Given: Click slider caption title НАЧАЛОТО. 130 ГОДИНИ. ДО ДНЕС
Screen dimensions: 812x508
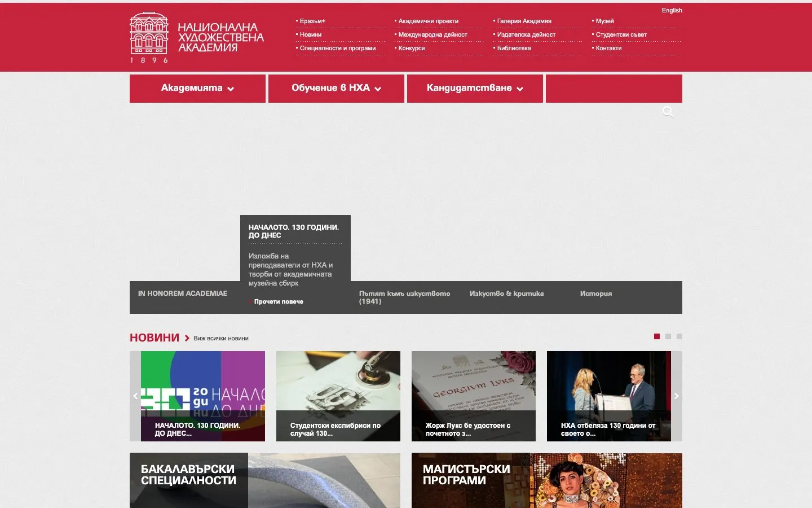Looking at the screenshot, I should pos(294,231).
